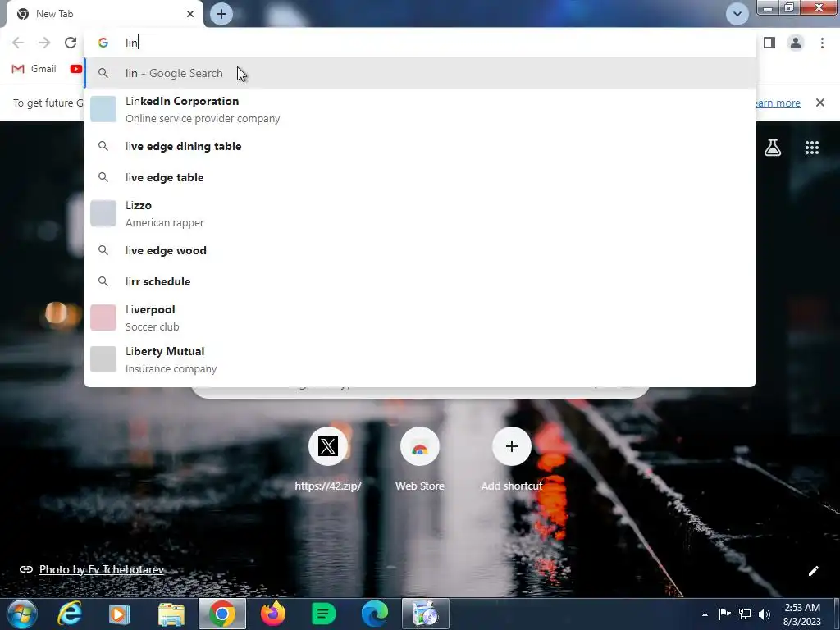Choose 'live edge wood' suggestion
This screenshot has width=840, height=630.
[x=420, y=250]
